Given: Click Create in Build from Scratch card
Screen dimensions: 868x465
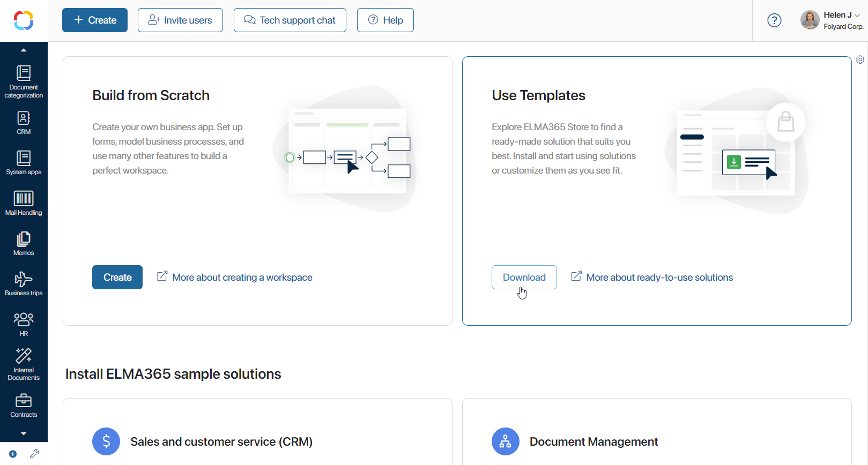Looking at the screenshot, I should coord(117,277).
